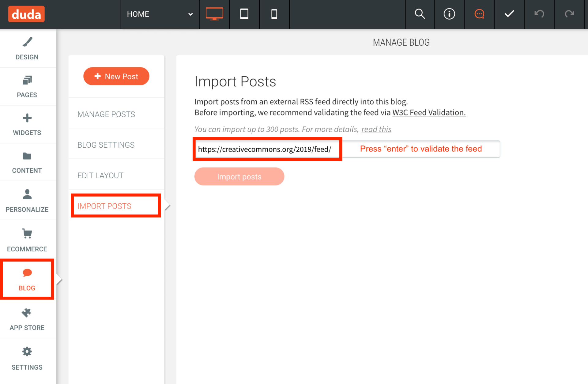The height and width of the screenshot is (384, 588).
Task: Click the Import Posts heading
Action: 235,82
